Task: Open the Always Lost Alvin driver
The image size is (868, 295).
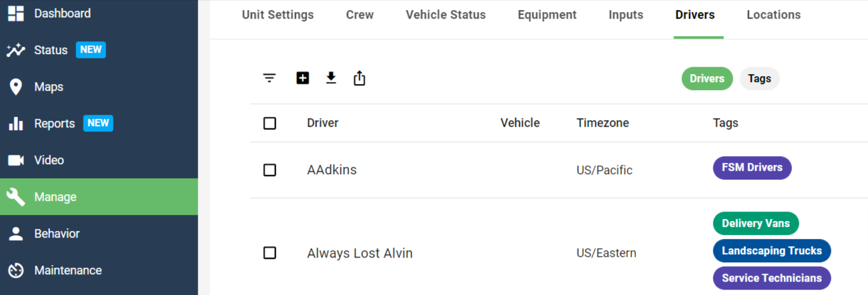Action: (x=360, y=253)
